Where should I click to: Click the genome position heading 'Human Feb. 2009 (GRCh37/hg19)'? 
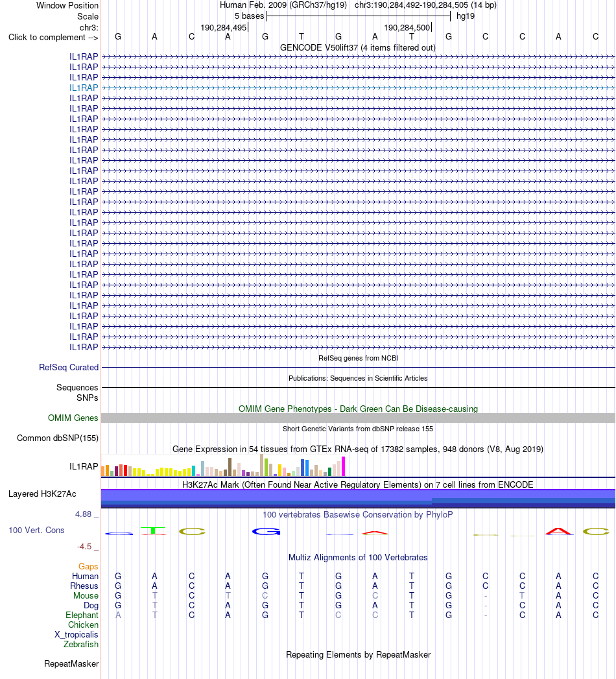click(283, 5)
